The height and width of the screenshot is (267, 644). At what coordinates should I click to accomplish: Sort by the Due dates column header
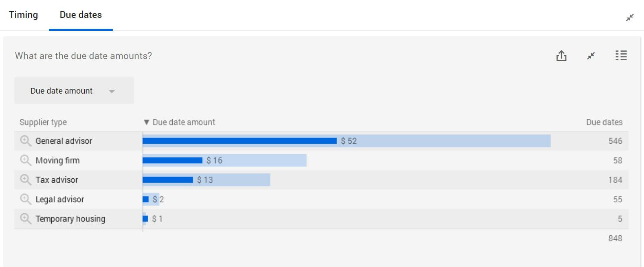(604, 122)
